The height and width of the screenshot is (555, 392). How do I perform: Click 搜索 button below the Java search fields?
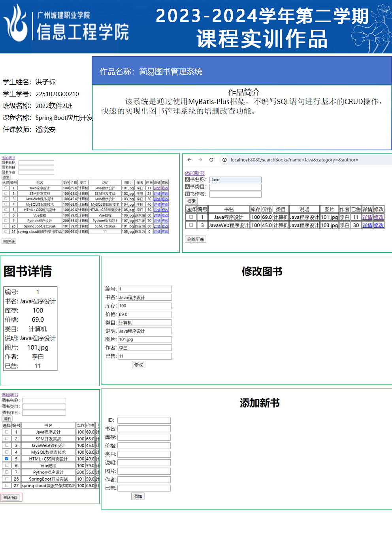(x=192, y=201)
